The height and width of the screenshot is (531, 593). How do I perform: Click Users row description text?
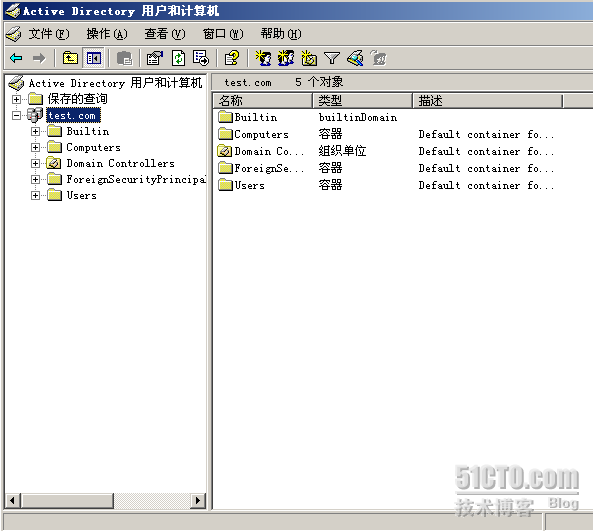[486, 185]
